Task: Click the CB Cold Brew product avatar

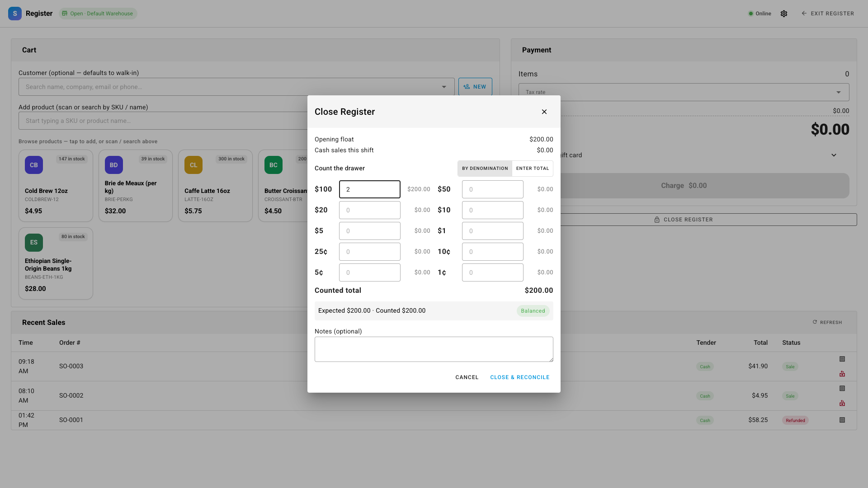Action: point(34,165)
